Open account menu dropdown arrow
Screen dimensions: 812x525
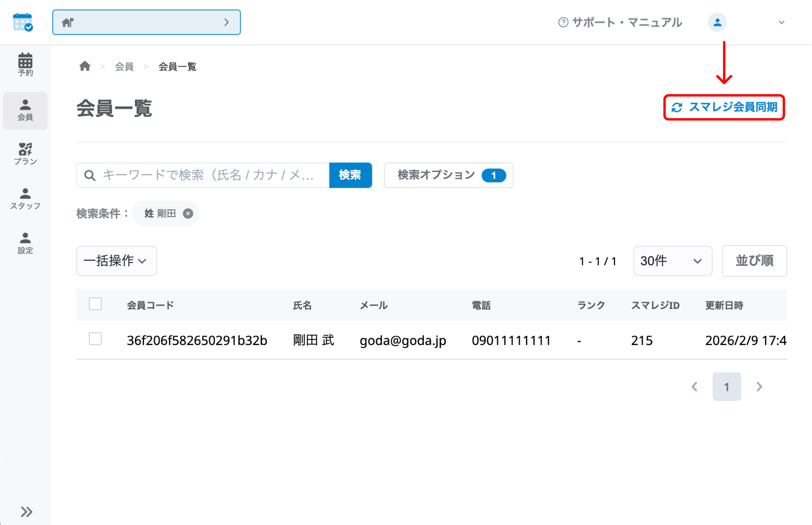781,22
